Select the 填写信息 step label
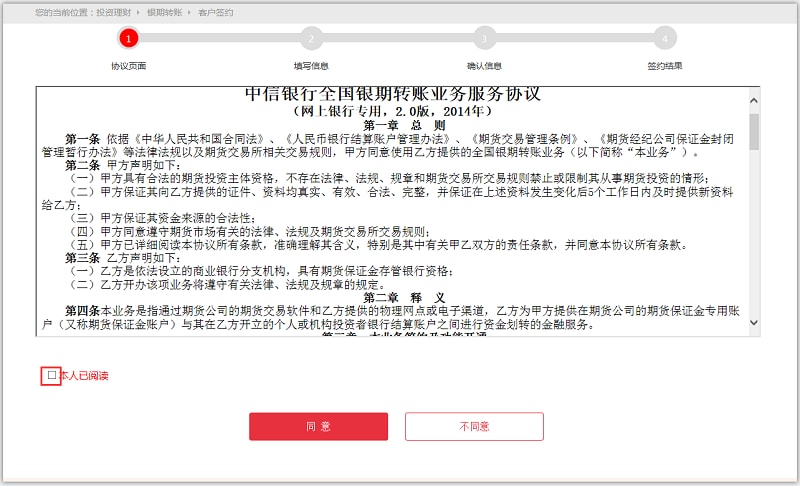This screenshot has height=486, width=800. tap(311, 66)
